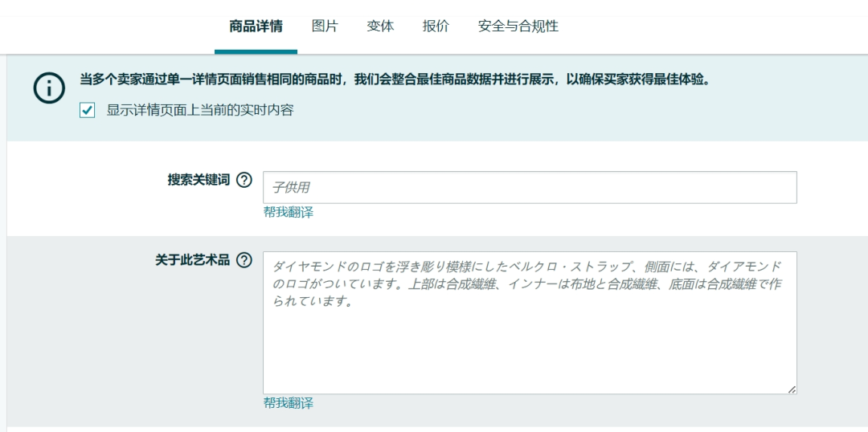The image size is (868, 432).
Task: Click the 关于此艺术品 field label
Action: click(x=192, y=260)
